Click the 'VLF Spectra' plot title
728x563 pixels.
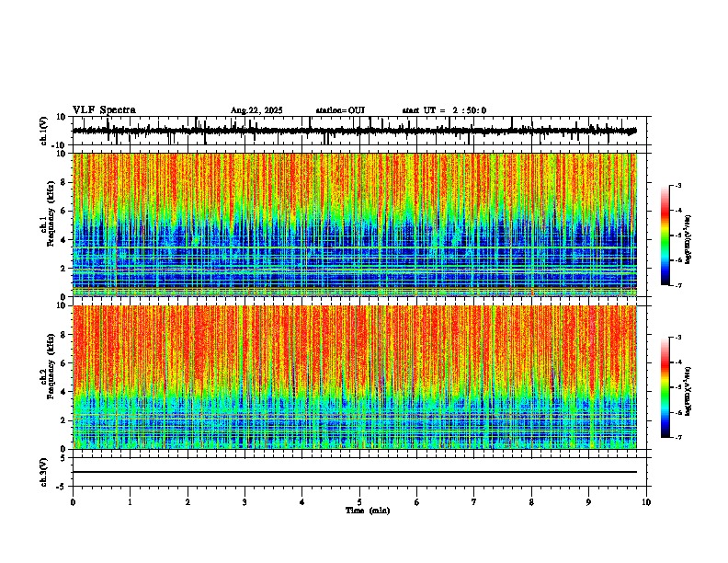[x=104, y=110]
